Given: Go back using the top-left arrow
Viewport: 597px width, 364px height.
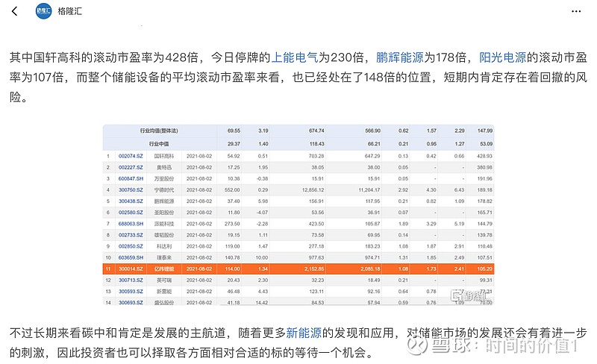Looking at the screenshot, I should pos(15,11).
